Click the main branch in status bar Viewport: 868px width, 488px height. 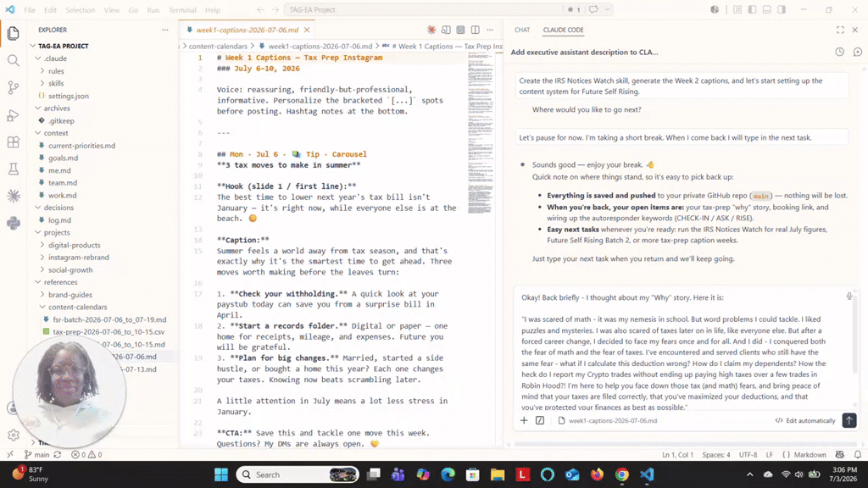pyautogui.click(x=37, y=455)
